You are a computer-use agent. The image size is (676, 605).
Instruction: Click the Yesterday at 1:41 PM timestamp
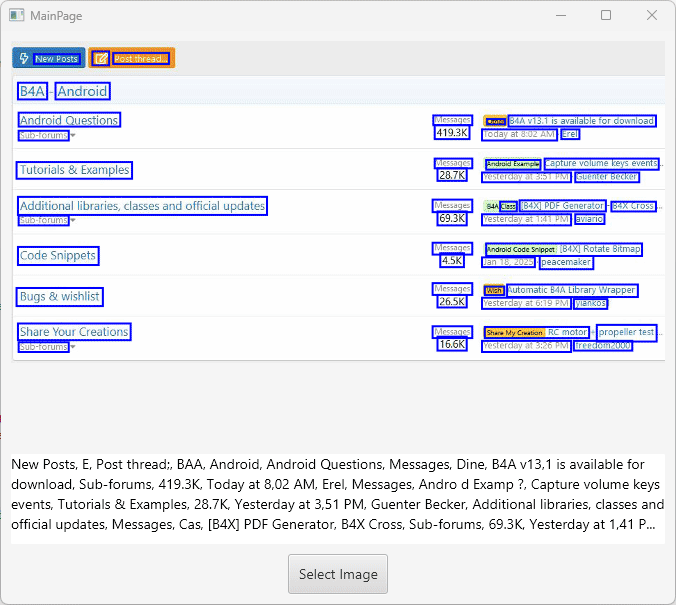tap(526, 219)
